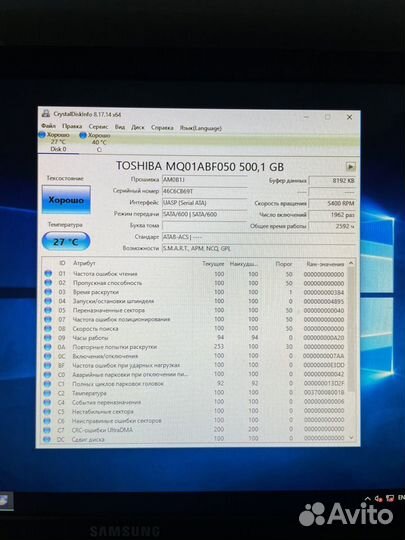Minimize the CrystalDiskInfo window

pos(306,117)
